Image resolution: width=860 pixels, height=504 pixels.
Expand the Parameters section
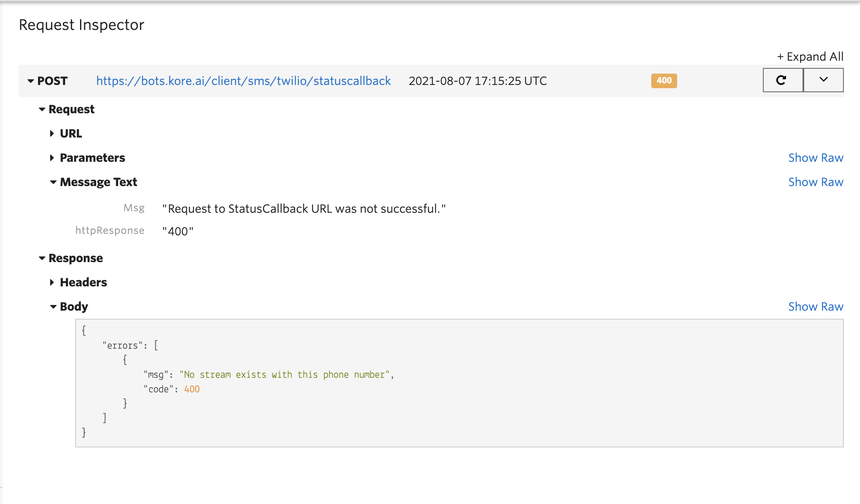tap(52, 158)
